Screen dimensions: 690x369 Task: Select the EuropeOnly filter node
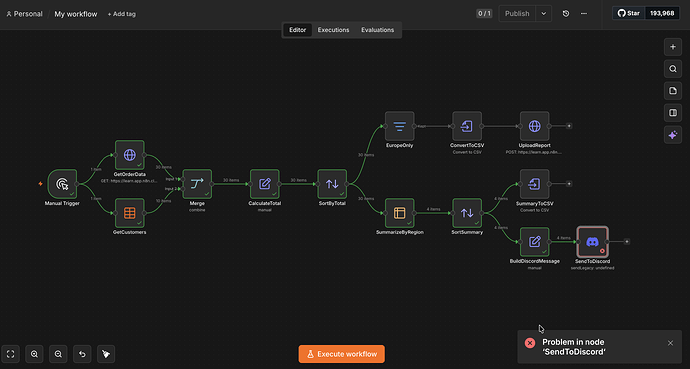pos(400,126)
